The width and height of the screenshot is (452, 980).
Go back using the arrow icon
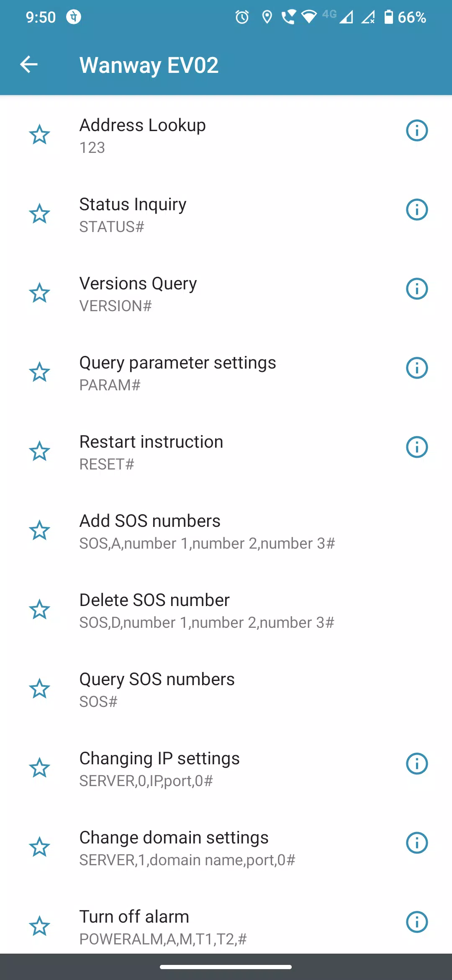29,64
